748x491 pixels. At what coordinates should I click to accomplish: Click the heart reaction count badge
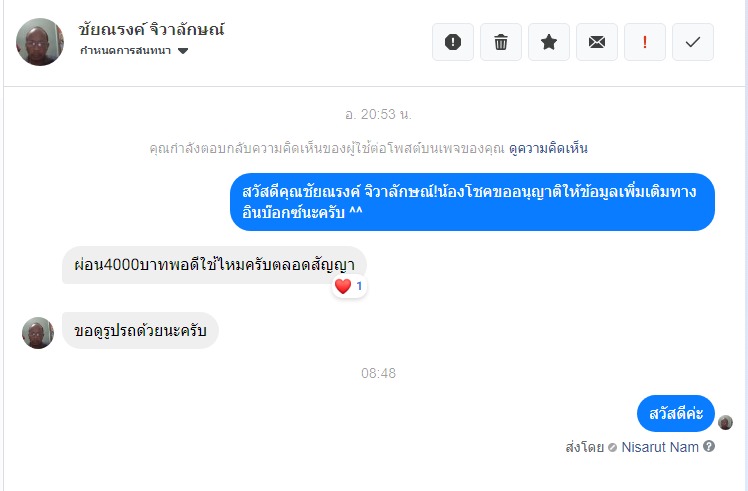tap(349, 286)
